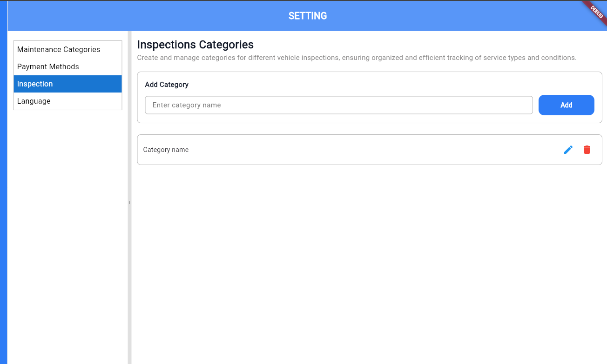This screenshot has height=364, width=607.
Task: Click the blue header bar left of SETTING
Action: tap(140, 16)
